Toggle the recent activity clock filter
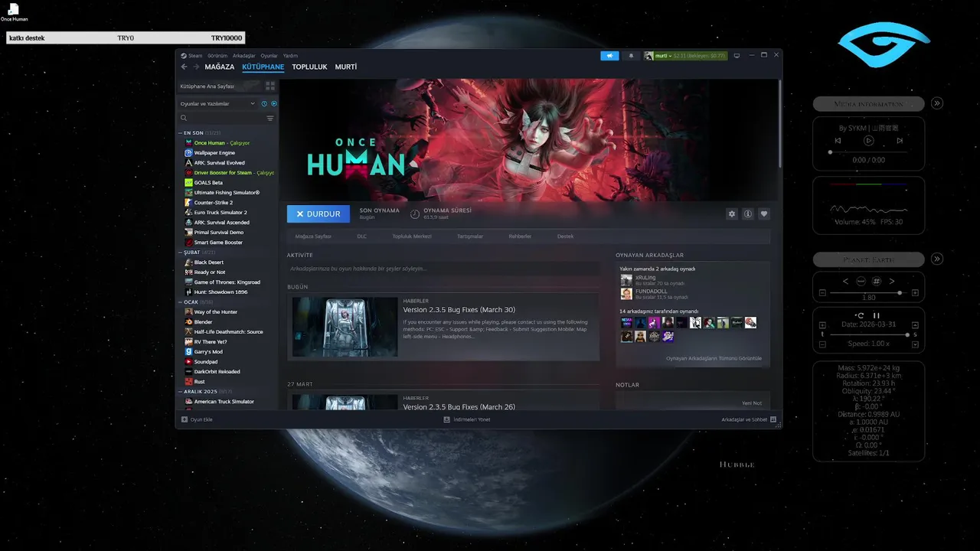 pos(265,103)
